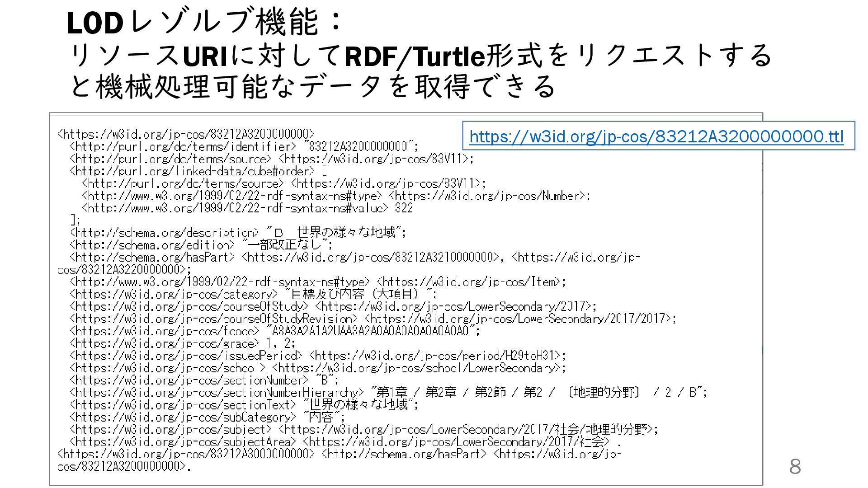This screenshot has height=488, width=868.
Task: Open the w3id.org 83212A3200000000.ttl hyperlink
Action: pyautogui.click(x=656, y=136)
